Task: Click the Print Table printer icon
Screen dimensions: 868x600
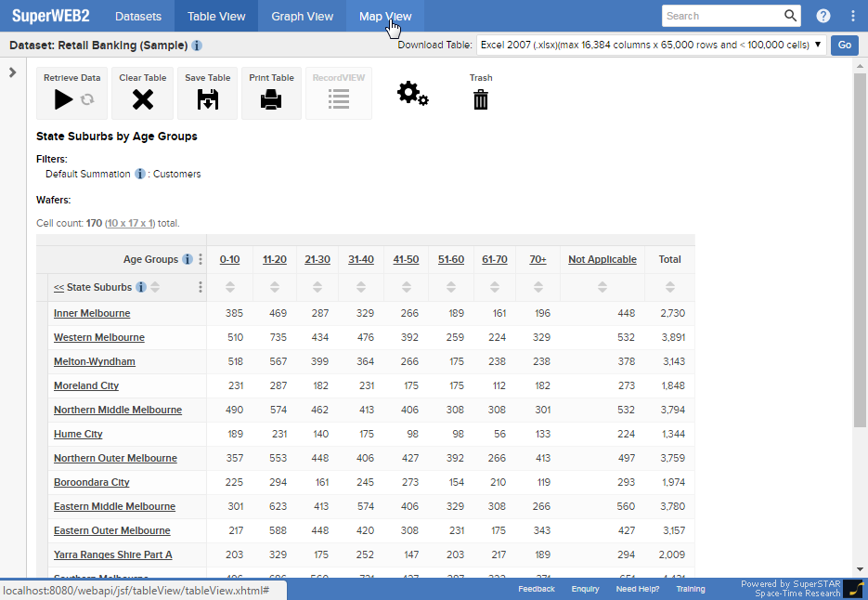Action: [271, 99]
